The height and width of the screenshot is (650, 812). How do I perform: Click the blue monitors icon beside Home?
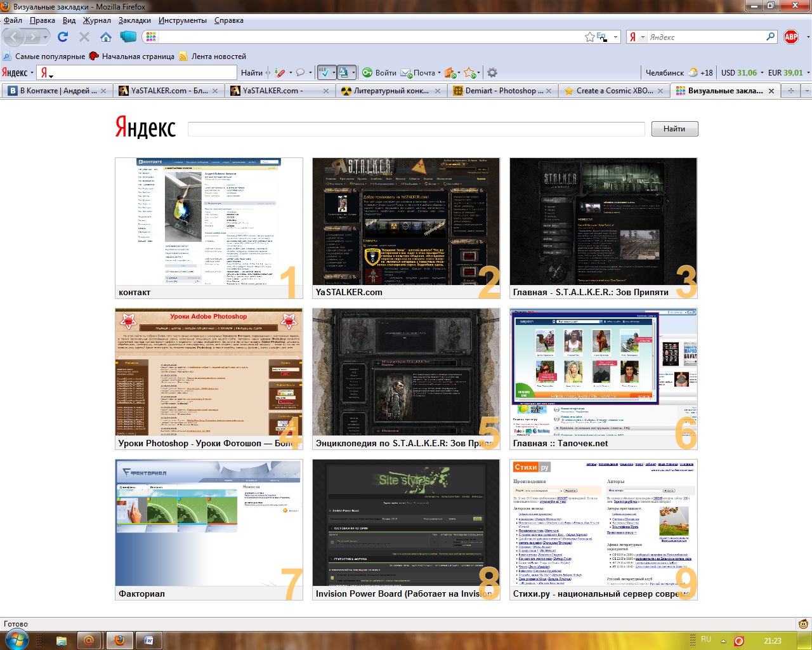(x=128, y=37)
